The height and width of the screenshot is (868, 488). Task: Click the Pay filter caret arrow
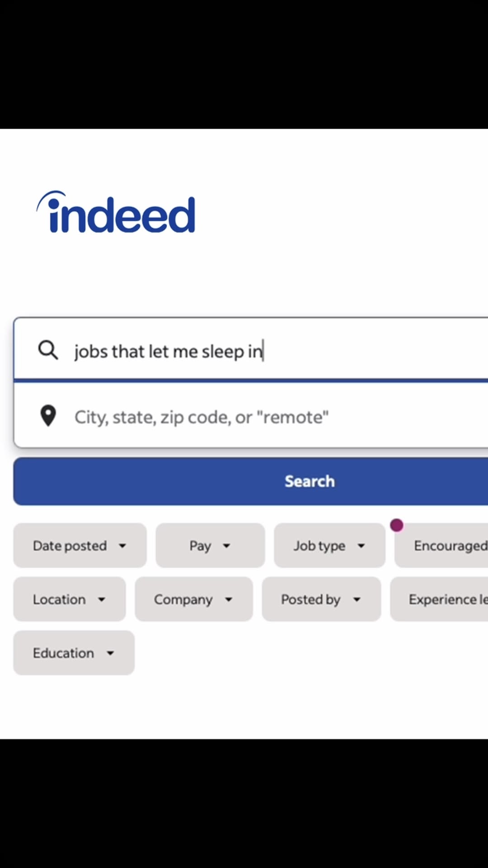[x=227, y=546]
